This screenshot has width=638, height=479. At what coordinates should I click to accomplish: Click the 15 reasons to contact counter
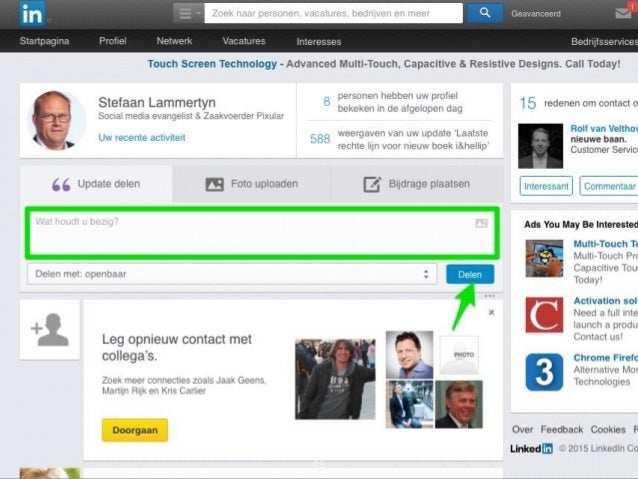528,103
